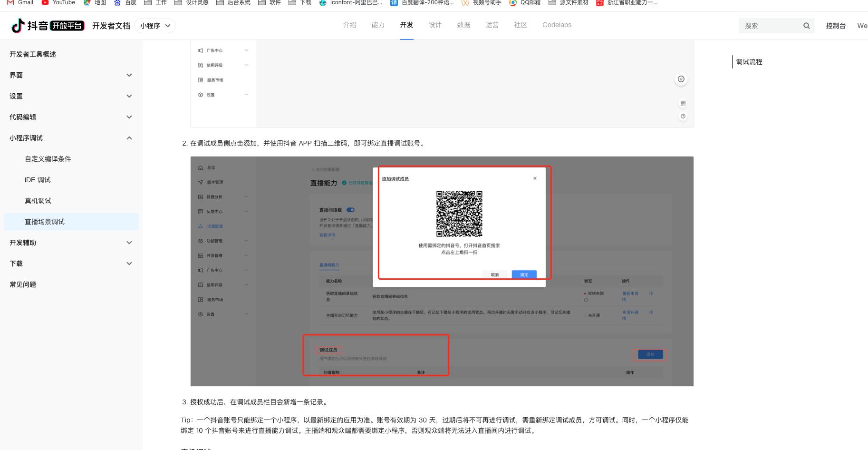Open the 工作 bookmark folder

click(x=155, y=2)
